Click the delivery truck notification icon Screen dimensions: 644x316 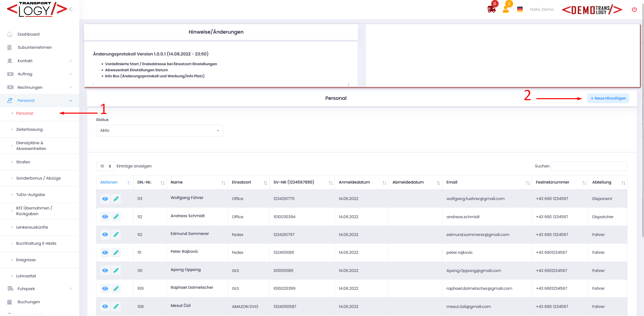point(491,9)
